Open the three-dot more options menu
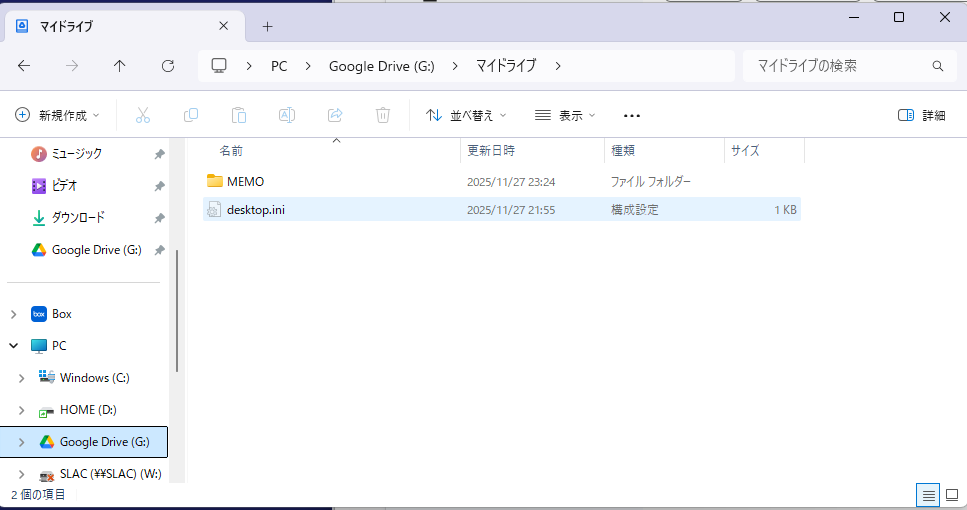Viewport: 967px width, 510px height. tap(631, 115)
